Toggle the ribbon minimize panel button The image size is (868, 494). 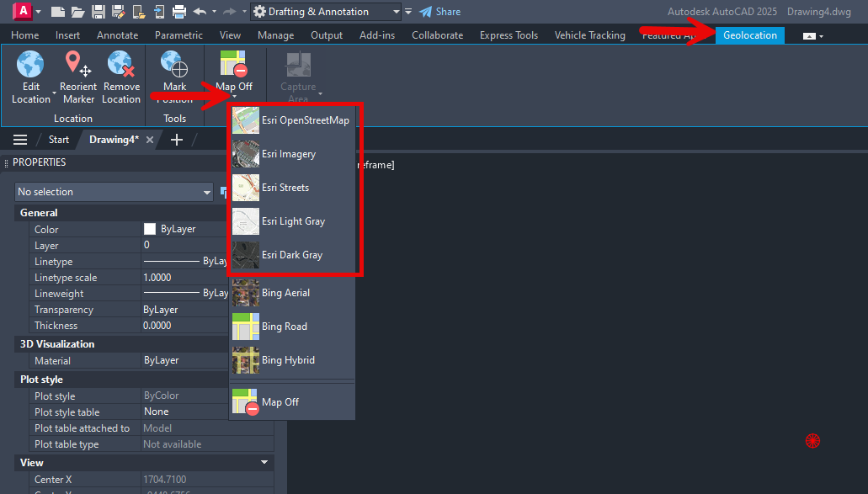[809, 36]
